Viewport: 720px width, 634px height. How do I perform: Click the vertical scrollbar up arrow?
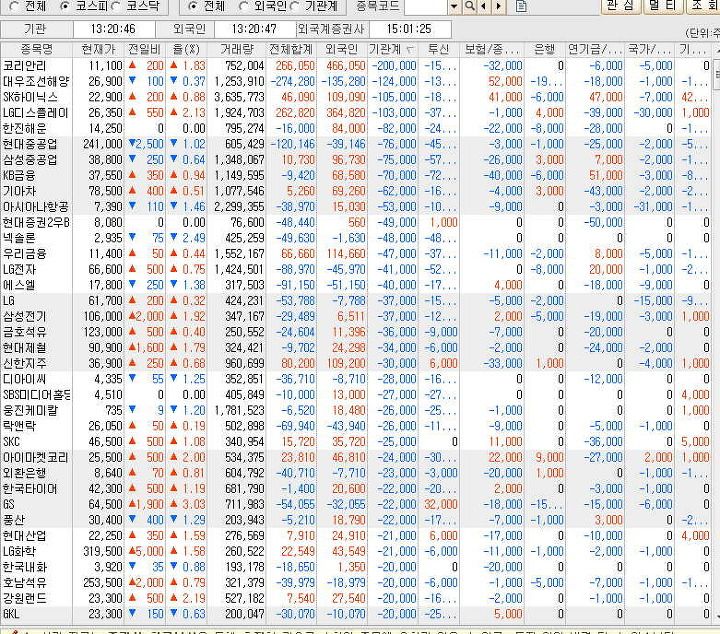coord(717,49)
